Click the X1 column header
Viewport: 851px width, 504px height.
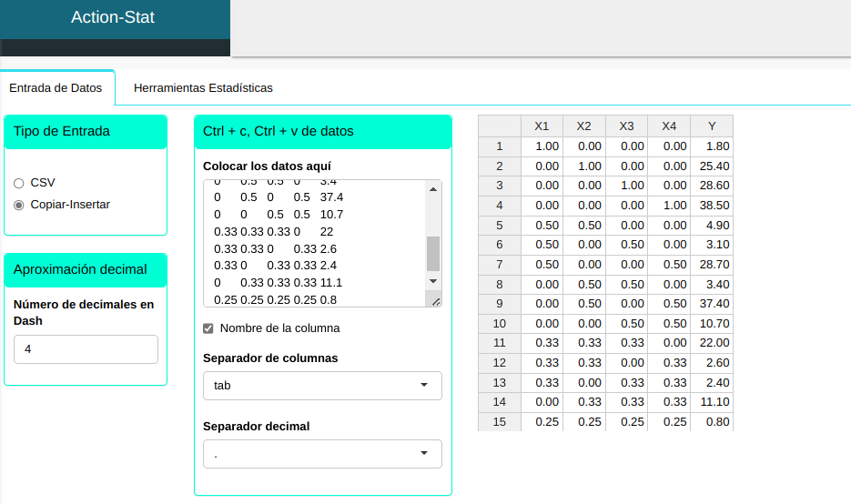542,126
